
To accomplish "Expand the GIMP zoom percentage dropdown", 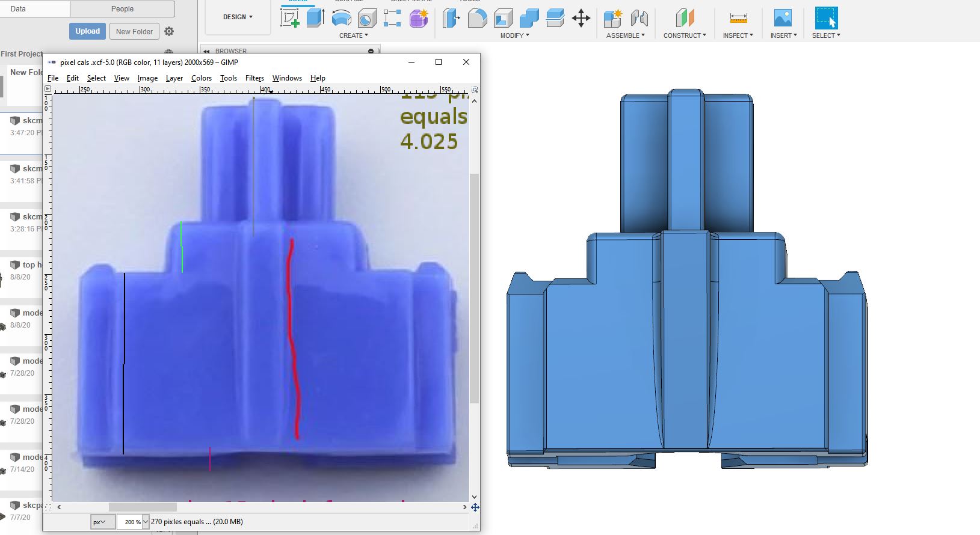I will tap(146, 522).
